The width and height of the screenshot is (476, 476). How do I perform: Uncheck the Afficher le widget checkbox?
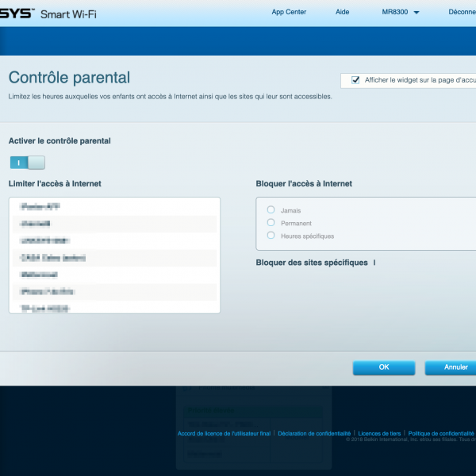coord(355,80)
